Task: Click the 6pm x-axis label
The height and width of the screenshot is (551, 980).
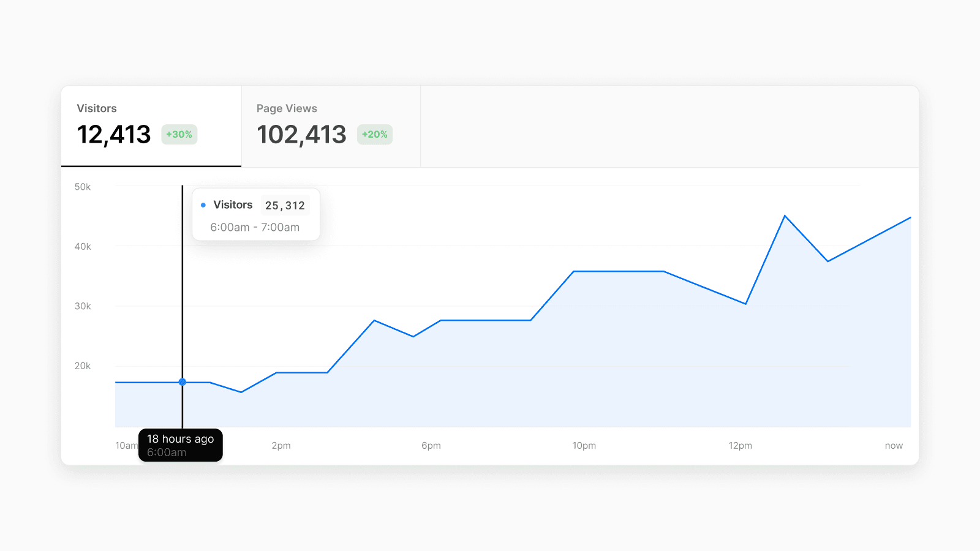Action: 431,446
